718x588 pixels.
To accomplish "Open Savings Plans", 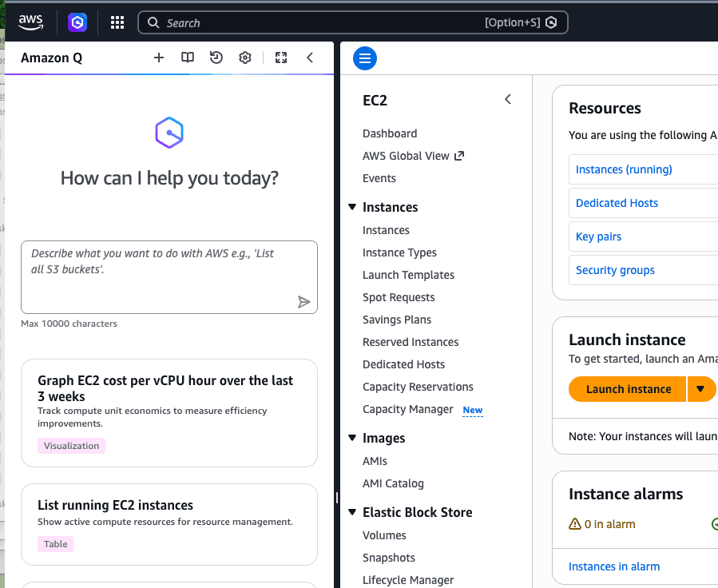I will tap(397, 320).
